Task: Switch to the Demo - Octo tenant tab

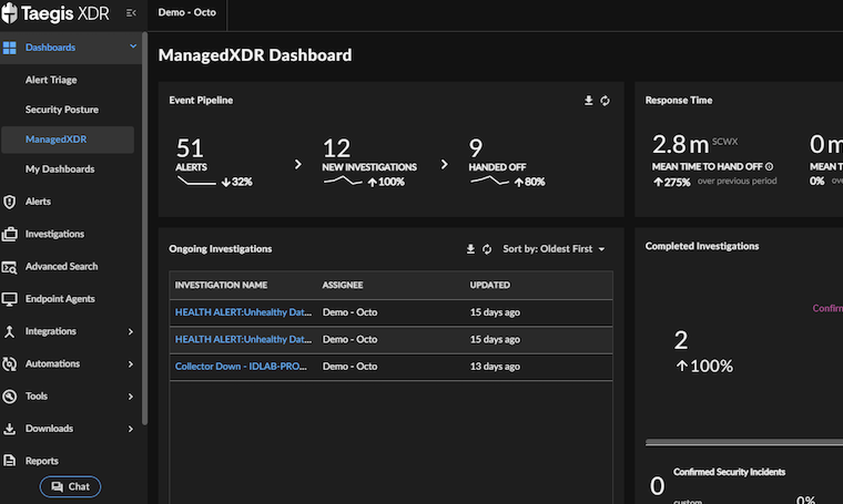Action: [x=187, y=13]
